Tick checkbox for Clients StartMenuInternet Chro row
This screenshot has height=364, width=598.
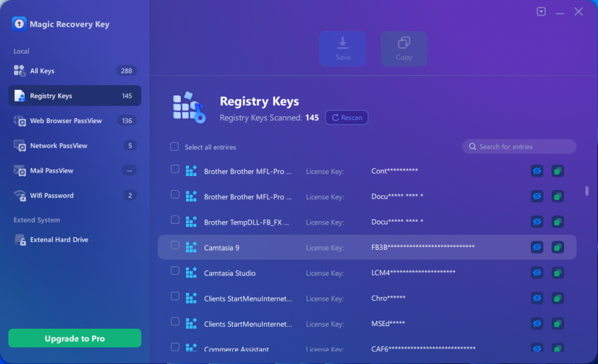pyautogui.click(x=175, y=296)
